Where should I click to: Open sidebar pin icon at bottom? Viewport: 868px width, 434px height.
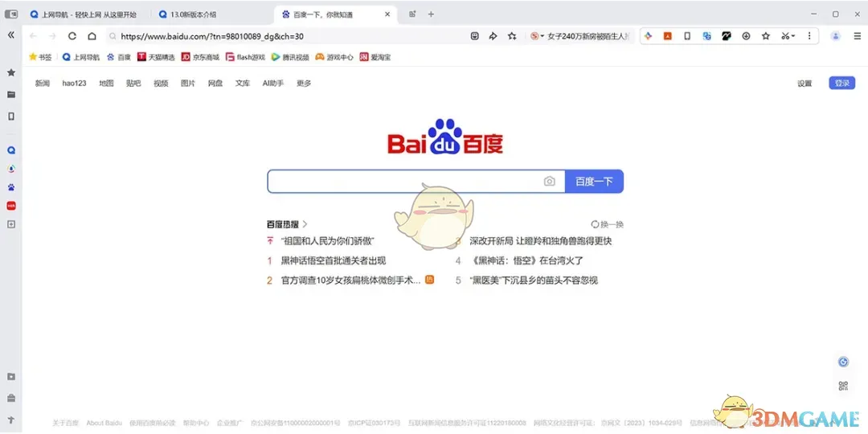[10, 420]
